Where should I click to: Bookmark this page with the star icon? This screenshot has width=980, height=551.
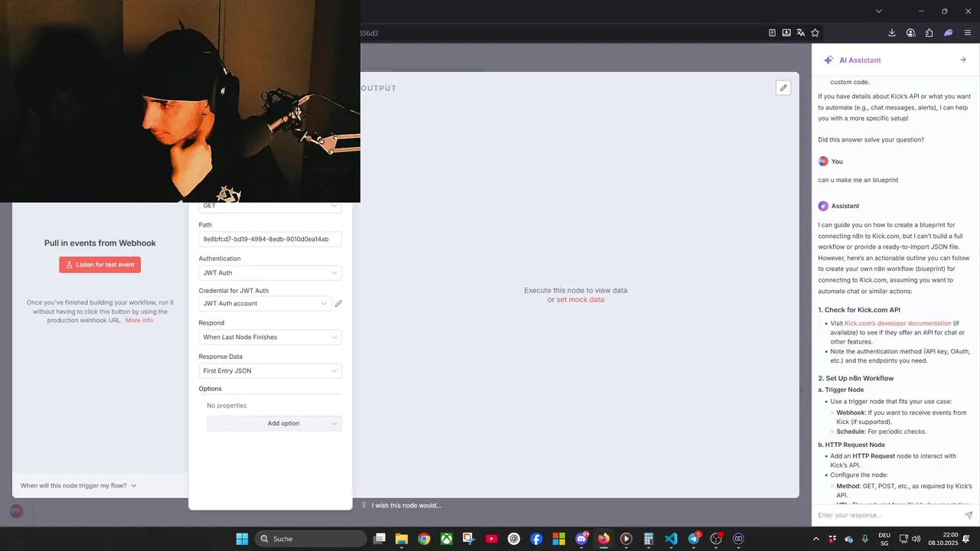point(815,33)
